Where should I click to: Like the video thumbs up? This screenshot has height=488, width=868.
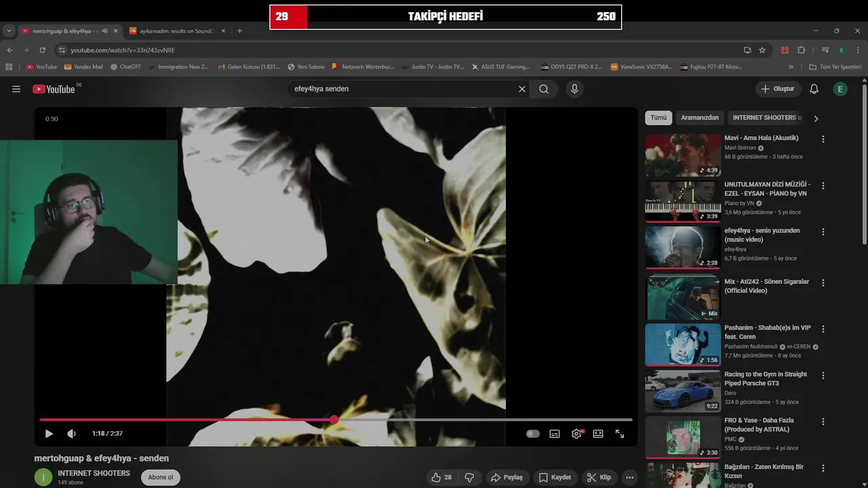[441, 477]
